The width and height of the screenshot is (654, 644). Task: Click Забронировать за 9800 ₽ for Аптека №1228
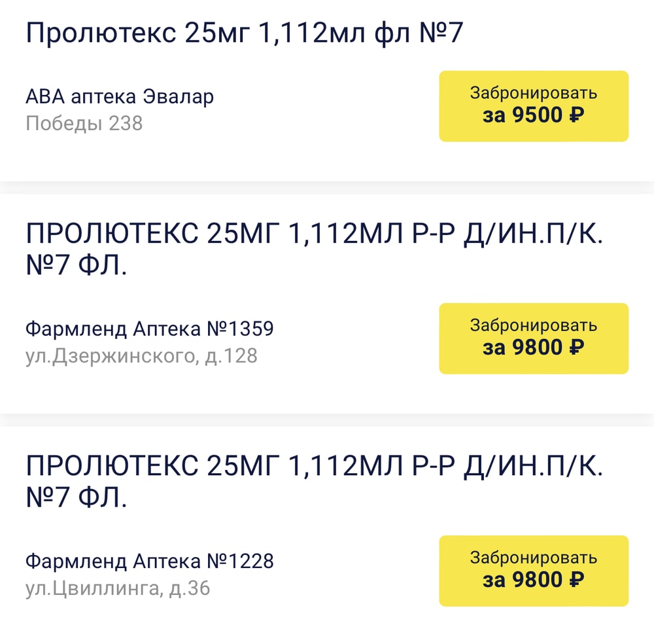coord(533,571)
